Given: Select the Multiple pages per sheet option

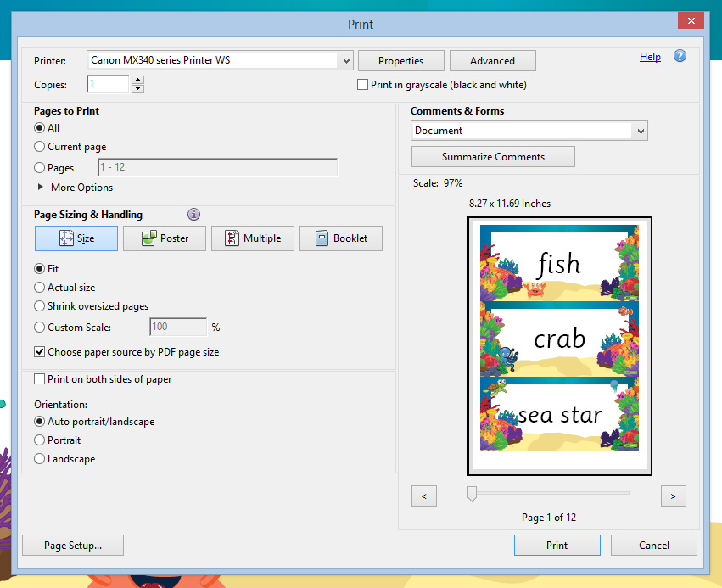Looking at the screenshot, I should pyautogui.click(x=252, y=238).
